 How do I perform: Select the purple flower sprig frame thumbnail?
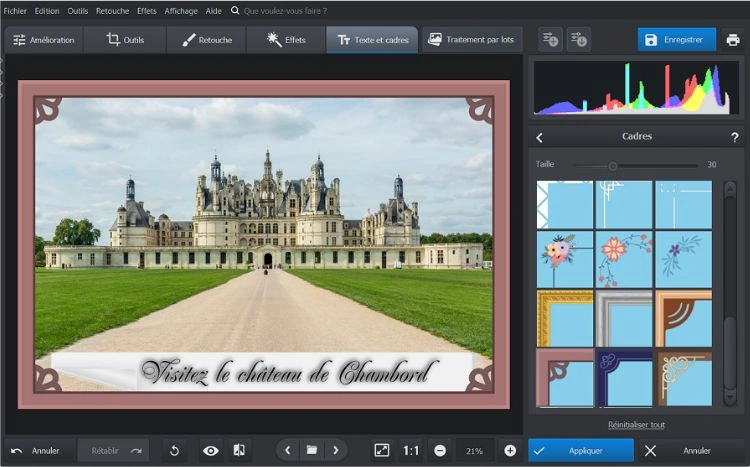tap(684, 259)
